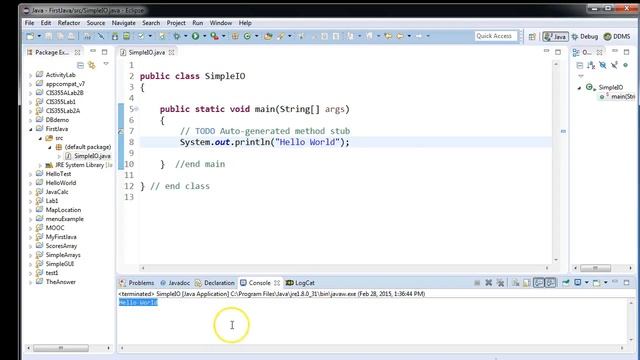The height and width of the screenshot is (360, 640).
Task: Click the Open Console icon
Action: click(597, 282)
